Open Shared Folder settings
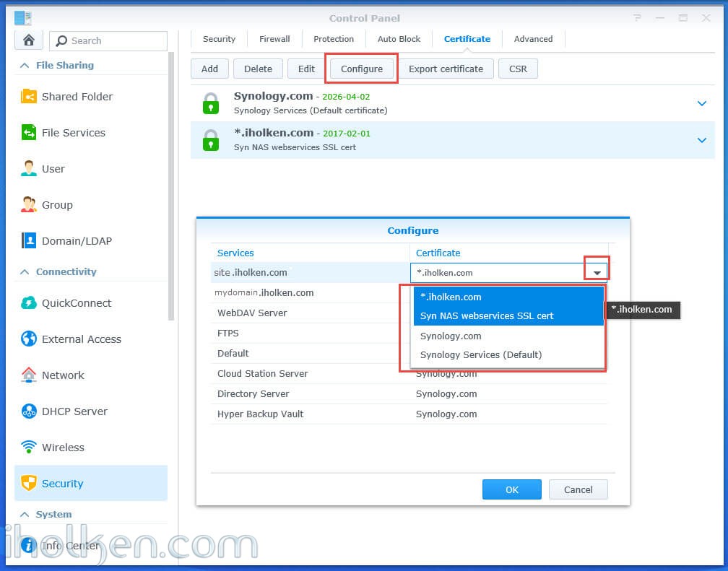The height and width of the screenshot is (571, 728). 91,97
